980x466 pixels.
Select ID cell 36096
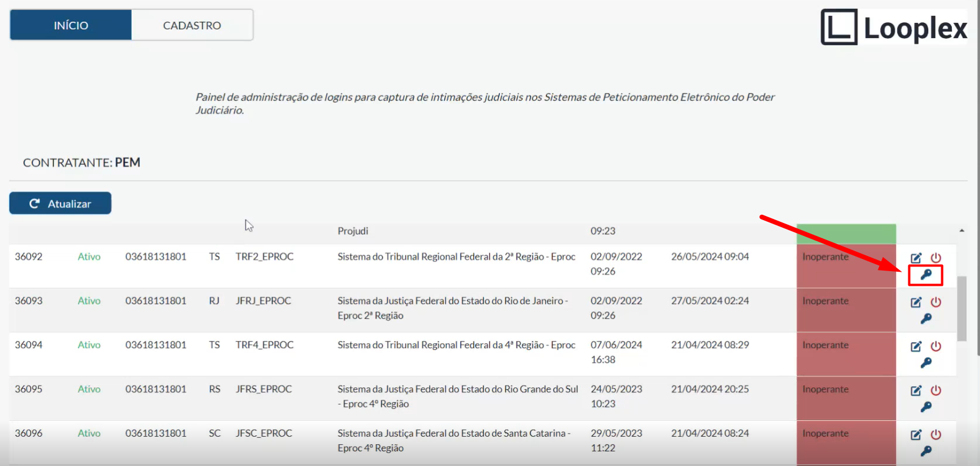pyautogui.click(x=29, y=433)
